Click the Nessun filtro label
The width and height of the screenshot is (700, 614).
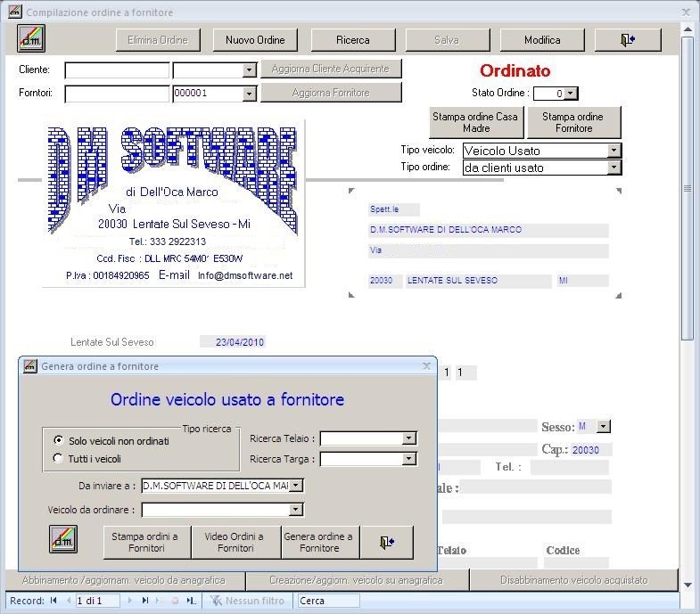pos(254,601)
